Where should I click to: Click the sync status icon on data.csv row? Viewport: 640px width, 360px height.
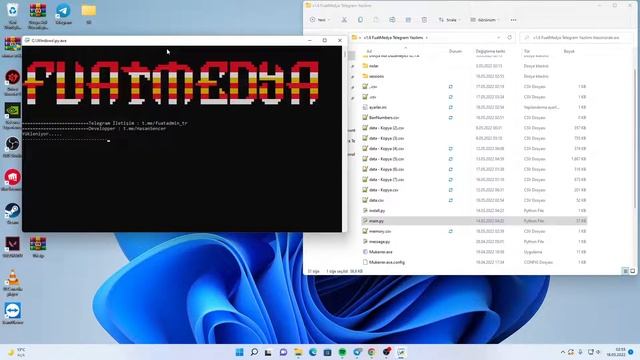(451, 200)
